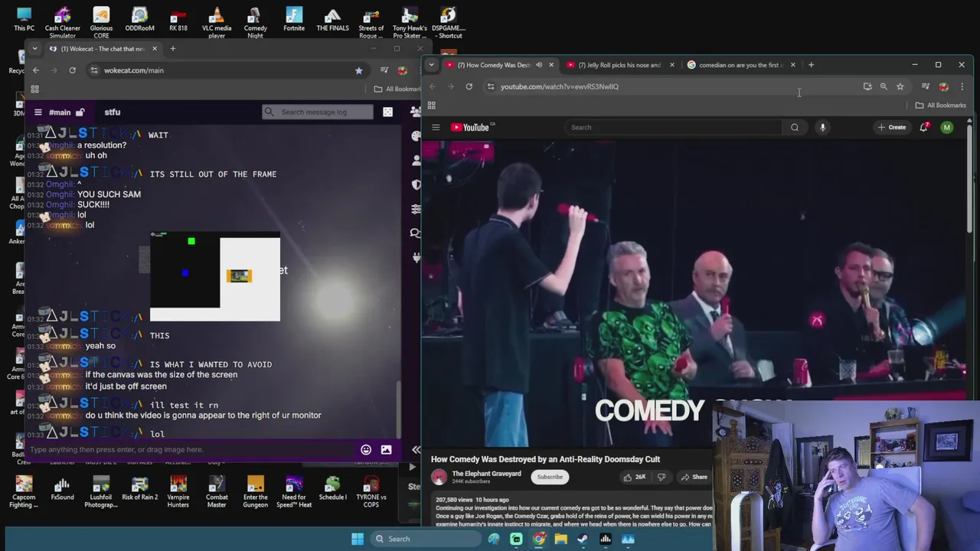Reload the YouTube page
Screen dimensions: 980x551
pyautogui.click(x=469, y=86)
